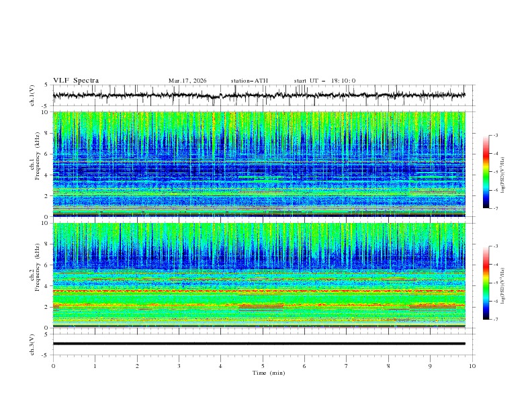
Task: Click the "-7" value on ch.2 colorbar
Action: pos(496,319)
